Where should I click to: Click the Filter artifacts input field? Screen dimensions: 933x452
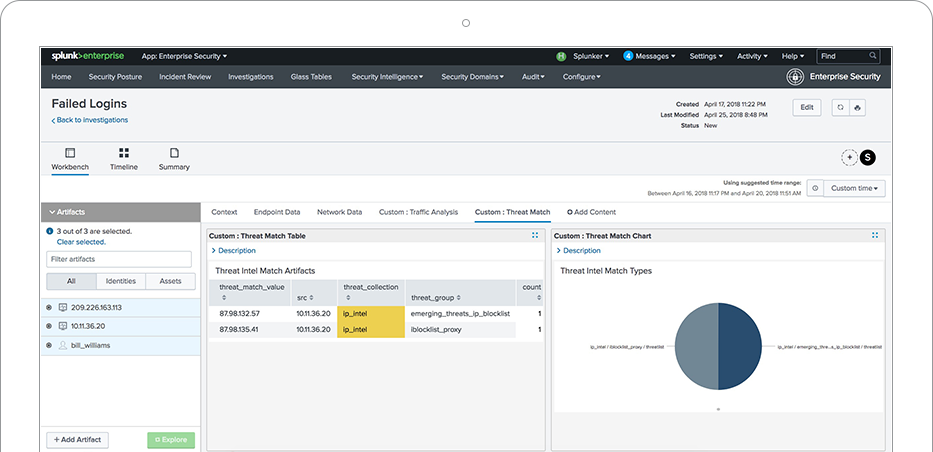[119, 259]
